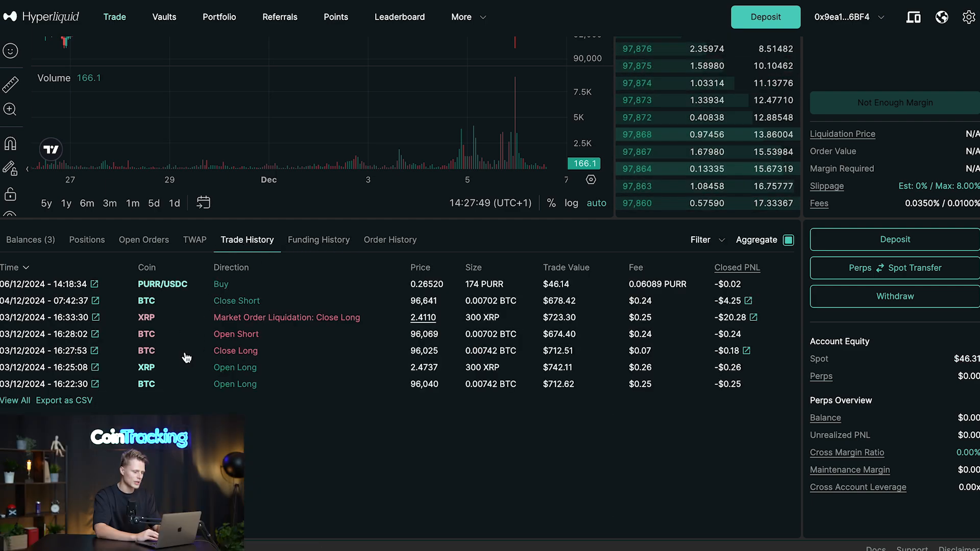This screenshot has height=551, width=980.
Task: Share PNL icon for -$20.28 XRP trade
Action: (x=753, y=317)
